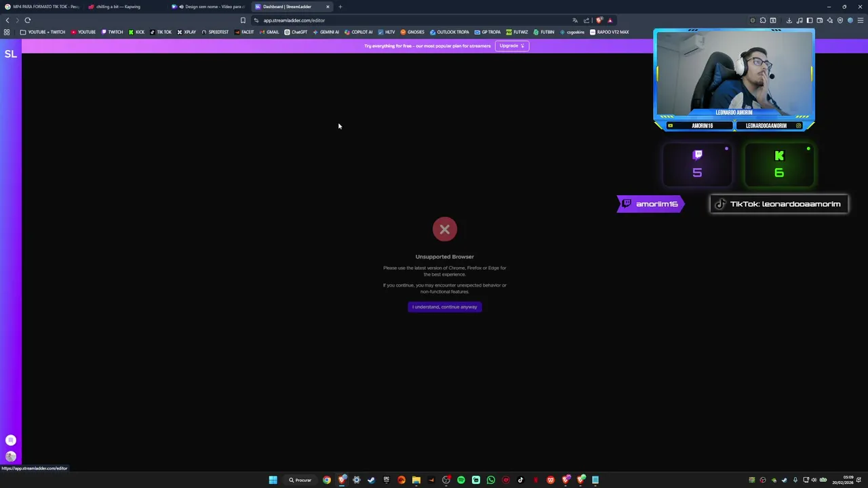Open the FUTBIN bookmark

[x=544, y=32]
